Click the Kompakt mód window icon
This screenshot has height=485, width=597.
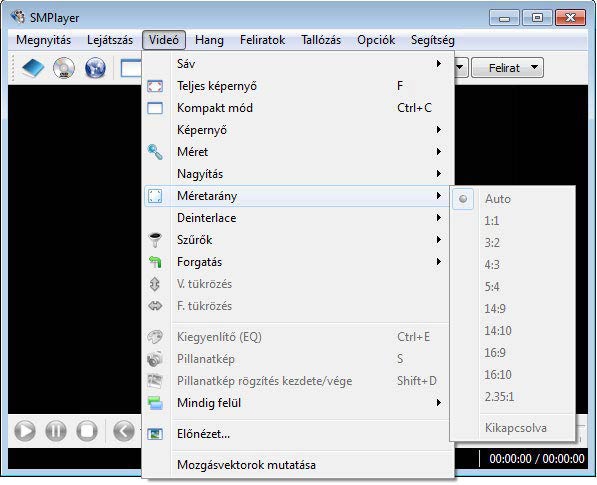tap(155, 108)
